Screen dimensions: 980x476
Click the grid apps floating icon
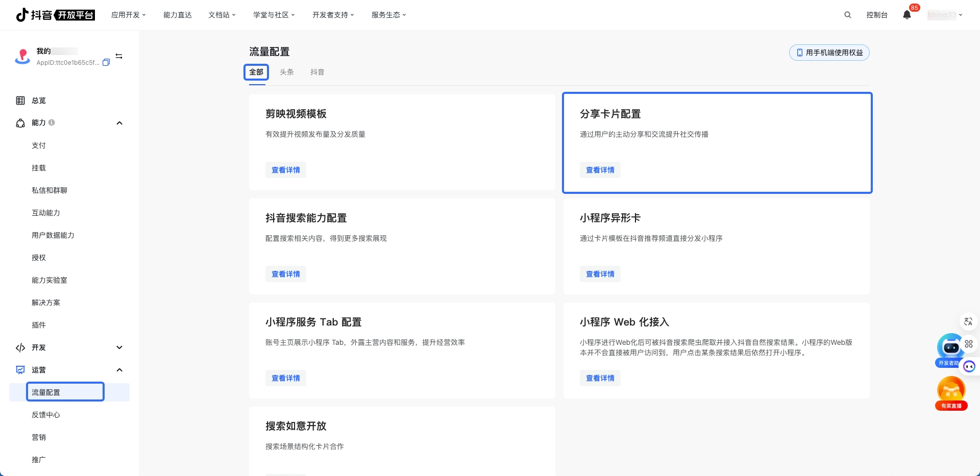pos(969,344)
